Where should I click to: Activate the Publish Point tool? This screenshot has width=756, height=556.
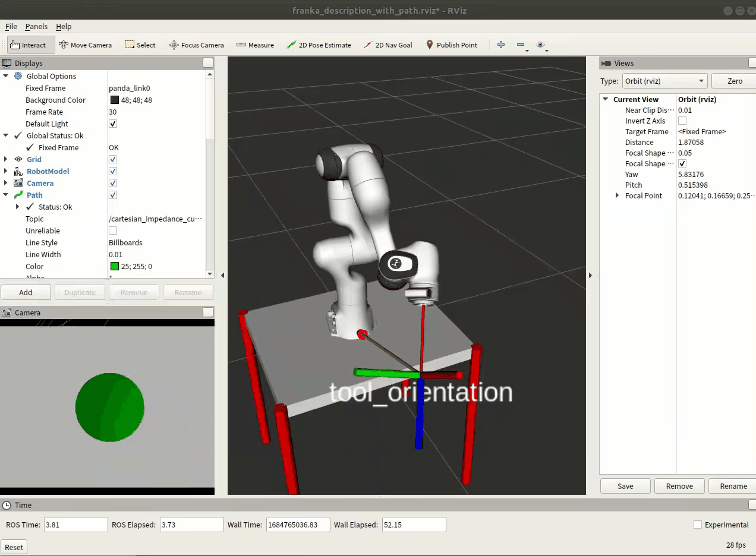452,45
